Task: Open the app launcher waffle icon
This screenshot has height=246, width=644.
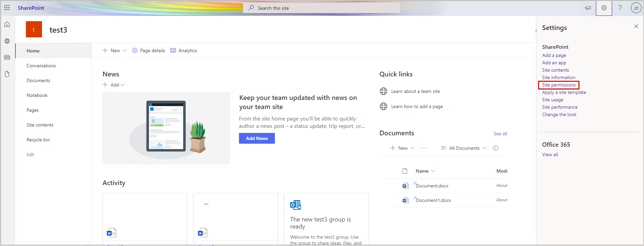Action: coord(7,8)
